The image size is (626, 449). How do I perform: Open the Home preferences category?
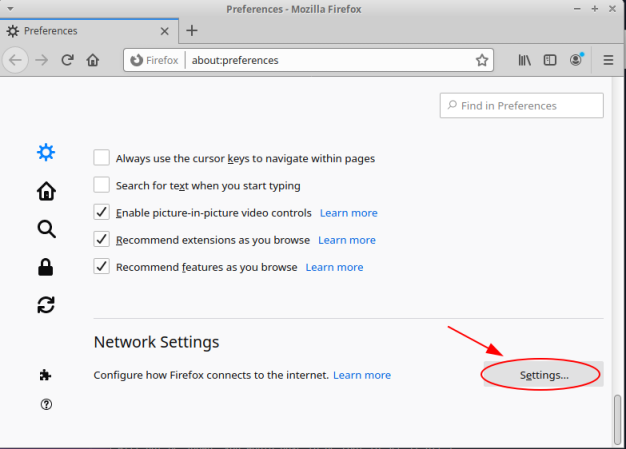click(x=46, y=191)
